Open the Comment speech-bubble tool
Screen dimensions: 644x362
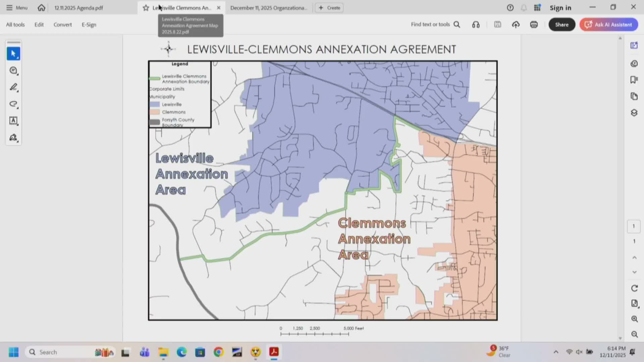(x=13, y=70)
